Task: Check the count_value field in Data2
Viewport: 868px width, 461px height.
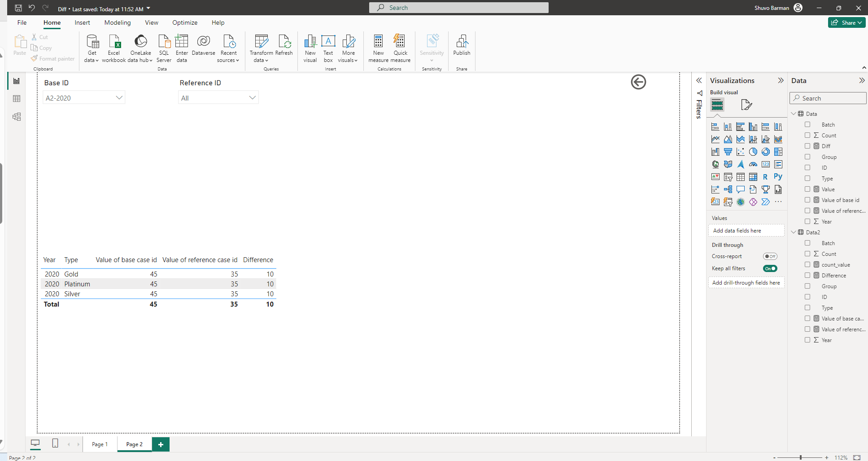Action: pos(807,264)
